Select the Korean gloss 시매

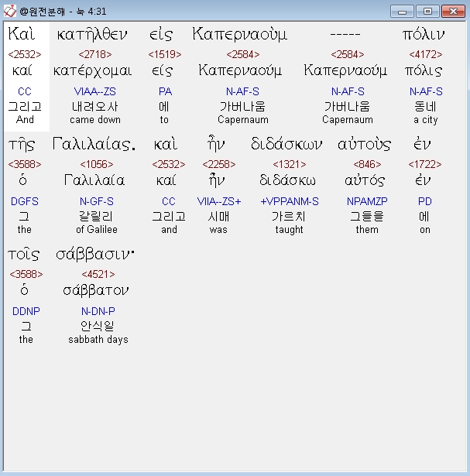coord(218,217)
